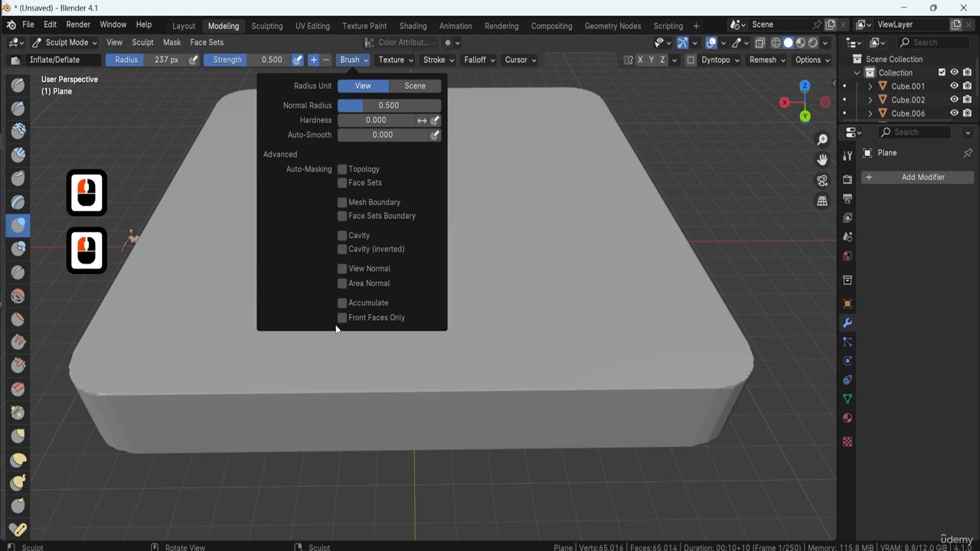The height and width of the screenshot is (551, 980).
Task: Select the Smooth brush tool
Action: point(18,295)
